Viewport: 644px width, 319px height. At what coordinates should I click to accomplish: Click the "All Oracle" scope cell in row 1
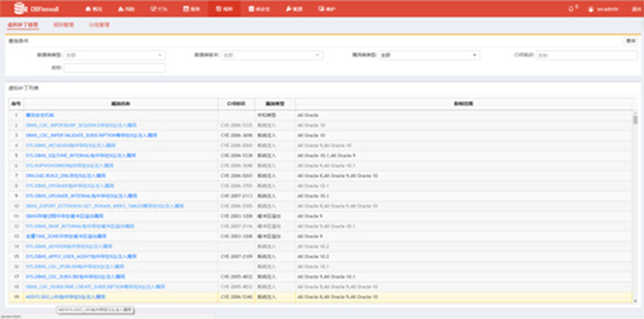tap(464, 115)
